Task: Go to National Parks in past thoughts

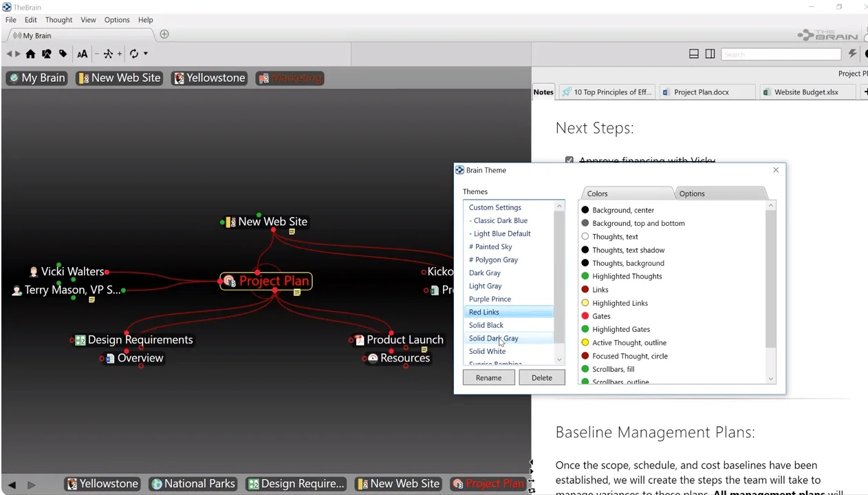Action: point(193,484)
